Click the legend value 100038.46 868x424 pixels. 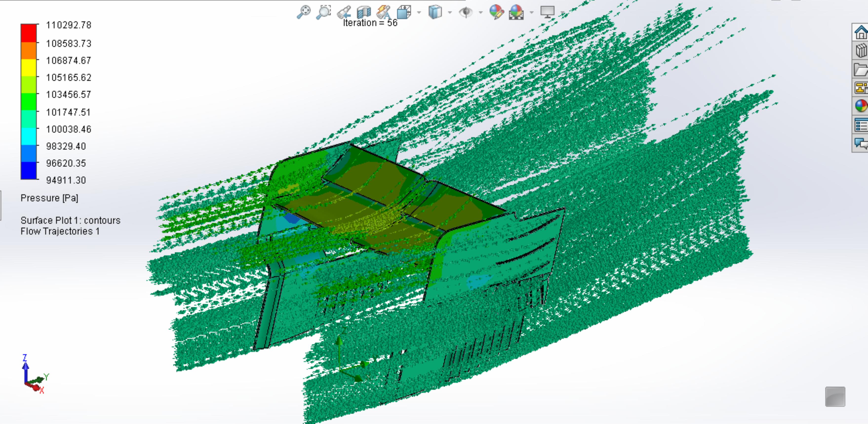click(x=69, y=129)
